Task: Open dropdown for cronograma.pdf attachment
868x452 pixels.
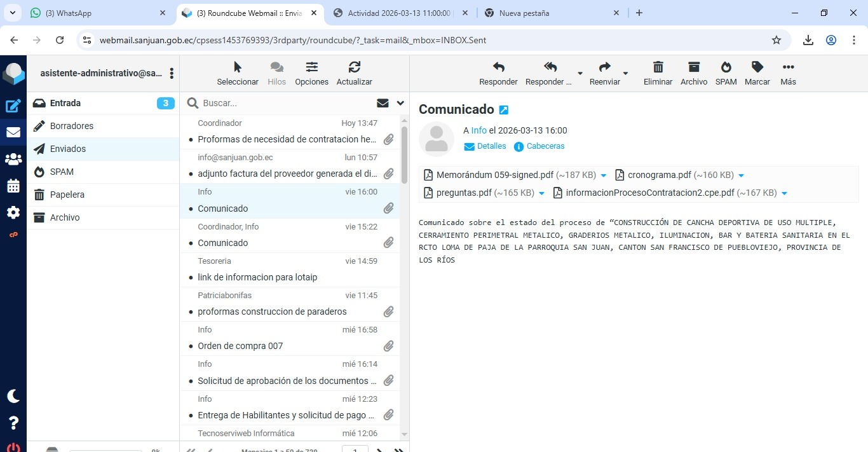Action: [741, 175]
